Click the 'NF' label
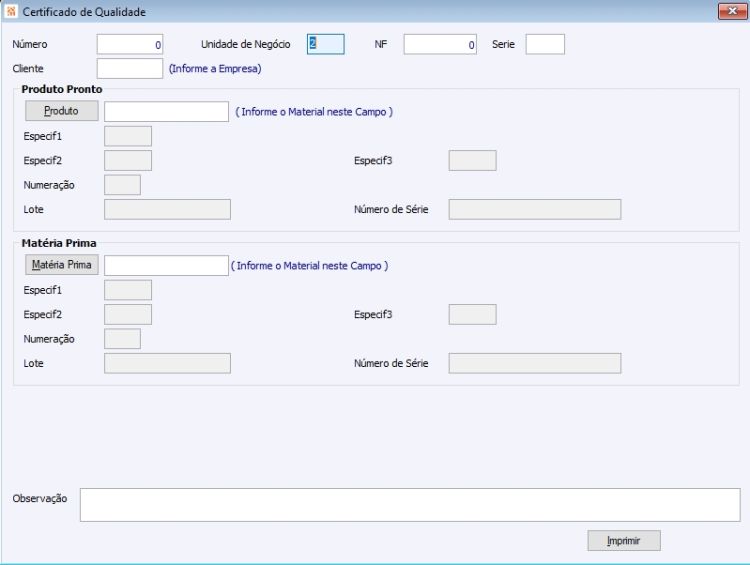This screenshot has height=565, width=750. click(381, 44)
